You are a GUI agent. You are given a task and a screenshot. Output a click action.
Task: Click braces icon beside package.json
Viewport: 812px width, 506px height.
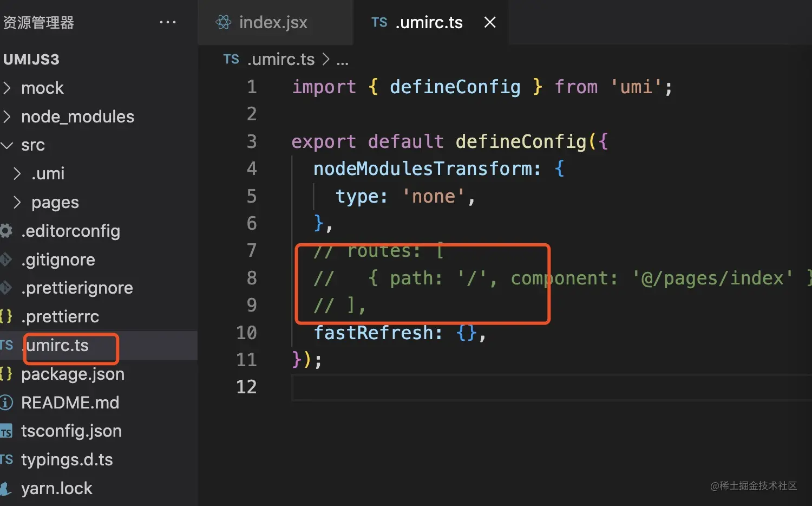point(6,374)
